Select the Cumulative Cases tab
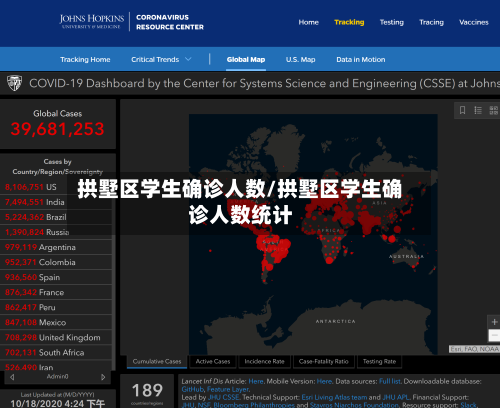This screenshot has width=500, height=408. 157,361
